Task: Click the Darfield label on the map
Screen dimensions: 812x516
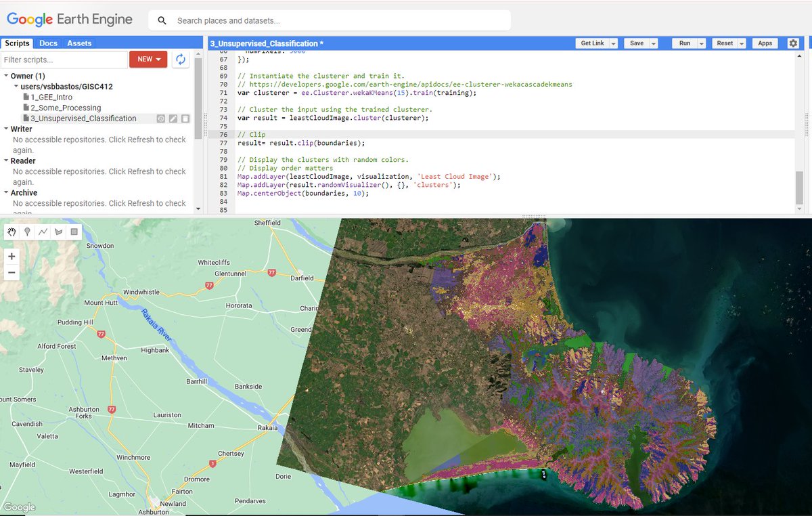Action: click(302, 278)
